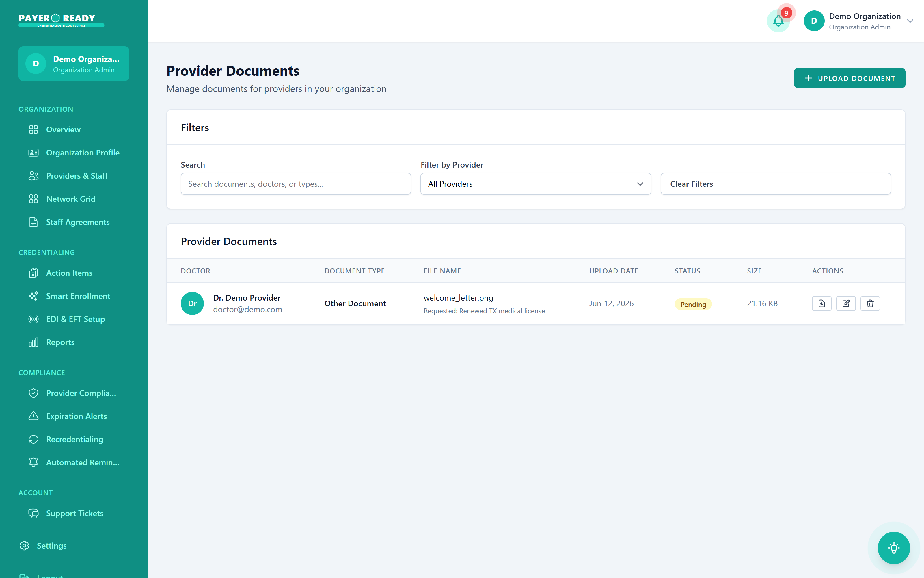
Task: Click the EDI & EFT Setup signal icon
Action: (x=33, y=319)
